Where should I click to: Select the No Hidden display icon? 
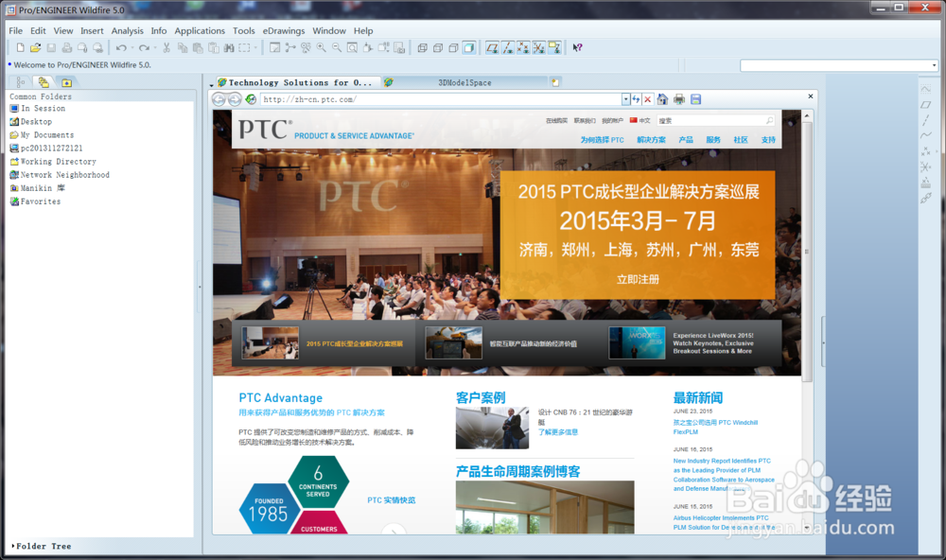(453, 47)
